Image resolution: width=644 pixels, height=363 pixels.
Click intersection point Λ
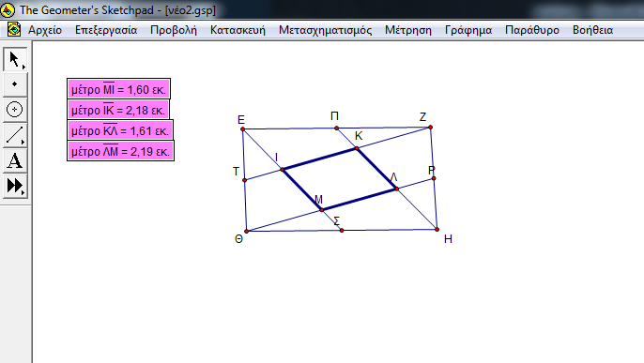tap(397, 189)
